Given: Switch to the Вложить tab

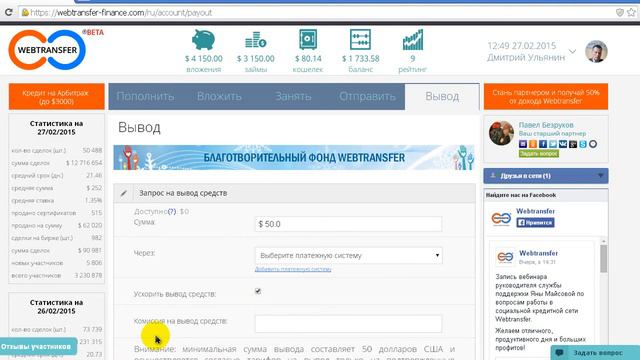Looking at the screenshot, I should [x=219, y=96].
